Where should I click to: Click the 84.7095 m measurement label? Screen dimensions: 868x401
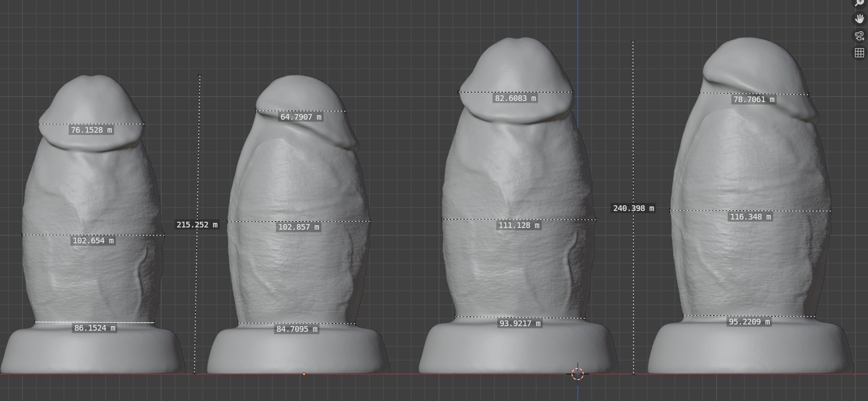(297, 329)
